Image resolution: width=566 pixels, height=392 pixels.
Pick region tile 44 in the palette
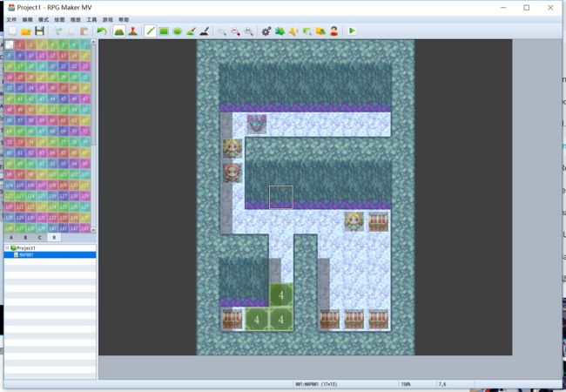pyautogui.click(x=52, y=99)
